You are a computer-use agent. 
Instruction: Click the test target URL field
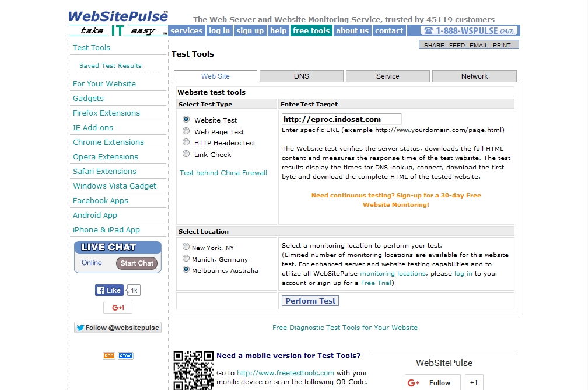(x=341, y=119)
